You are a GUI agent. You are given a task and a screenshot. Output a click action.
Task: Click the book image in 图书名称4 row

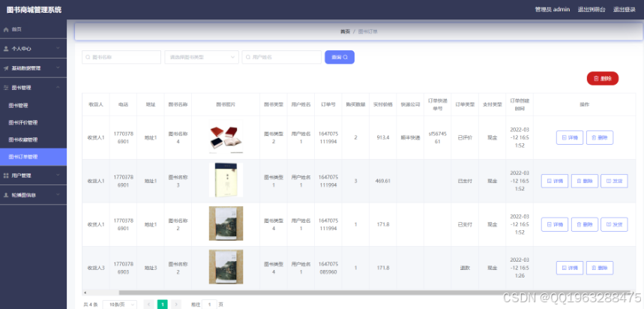(x=226, y=136)
